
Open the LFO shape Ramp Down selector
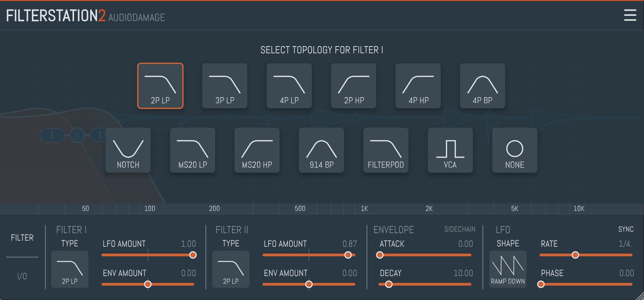coord(508,269)
